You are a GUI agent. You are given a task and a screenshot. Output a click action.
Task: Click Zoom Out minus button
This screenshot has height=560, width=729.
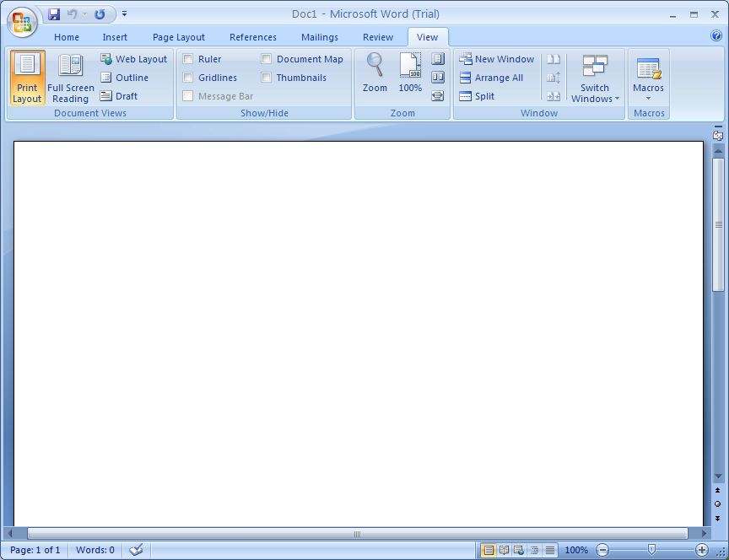pos(602,550)
